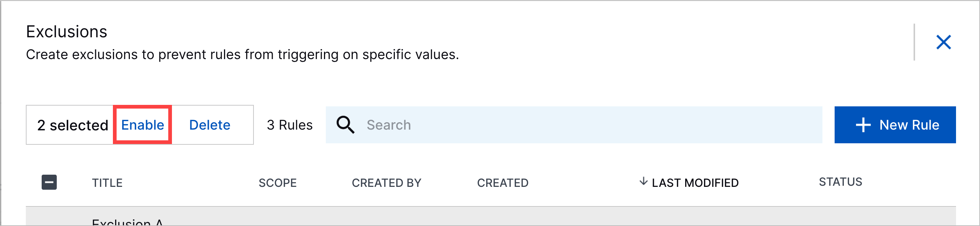980x226 pixels.
Task: Click the plus icon on New Rule
Action: coord(863,125)
